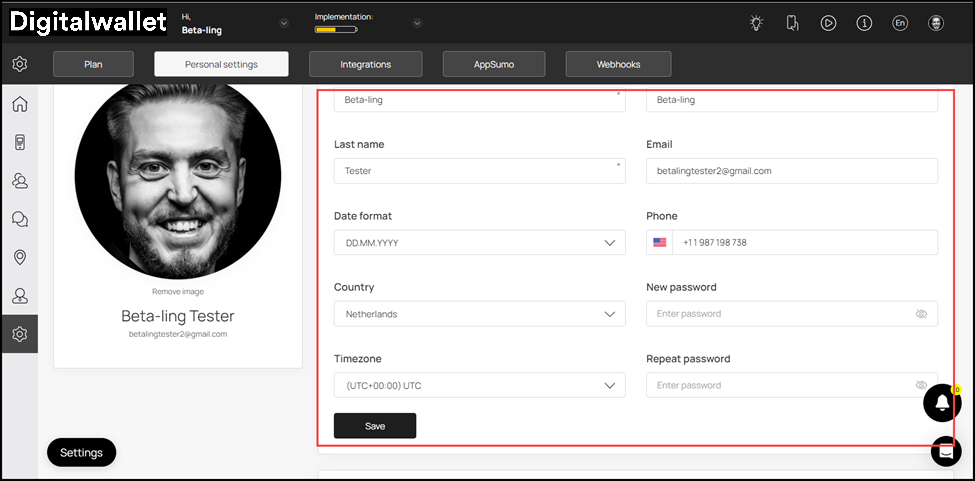Show the New password text
Viewport: 975px width, 481px height.
921,314
